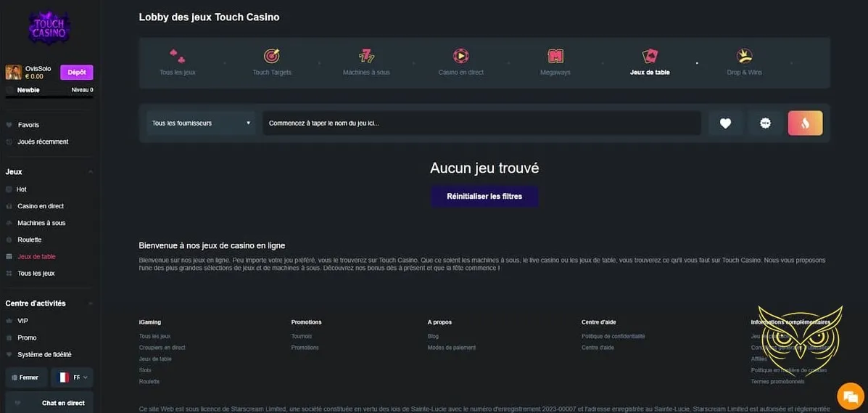Open the FR language dropdown

pos(72,377)
